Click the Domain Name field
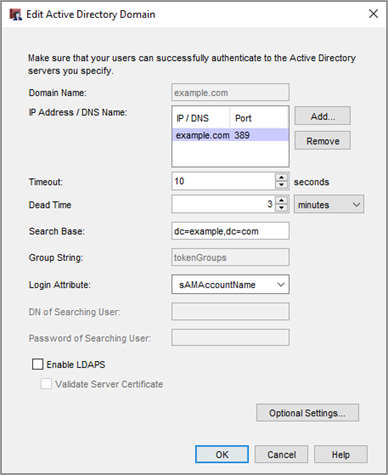388x475 pixels. pos(230,92)
